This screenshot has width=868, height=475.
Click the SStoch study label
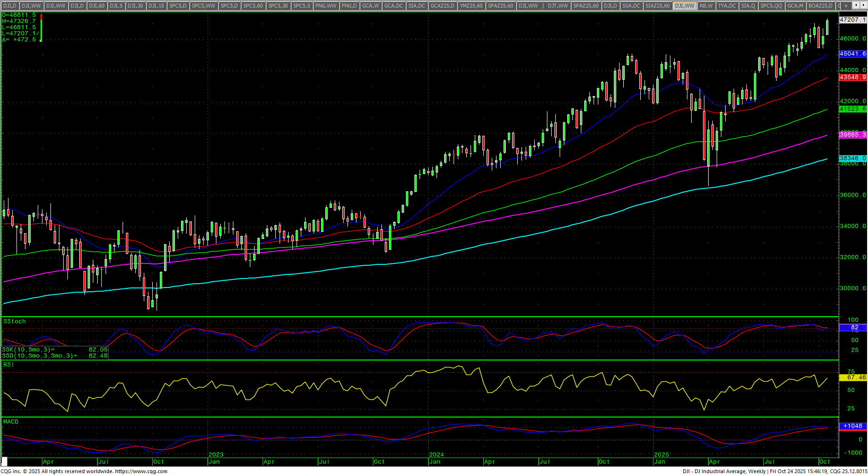pos(15,321)
